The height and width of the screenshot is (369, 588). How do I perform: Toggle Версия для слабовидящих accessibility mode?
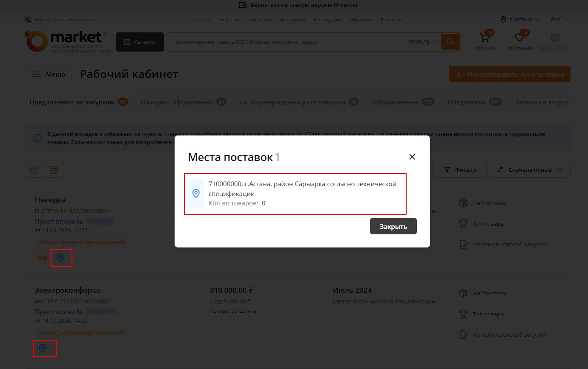(61, 20)
